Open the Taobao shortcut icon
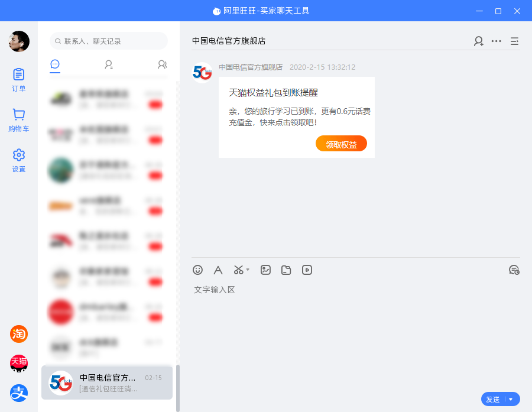The height and width of the screenshot is (412, 532). 18,334
